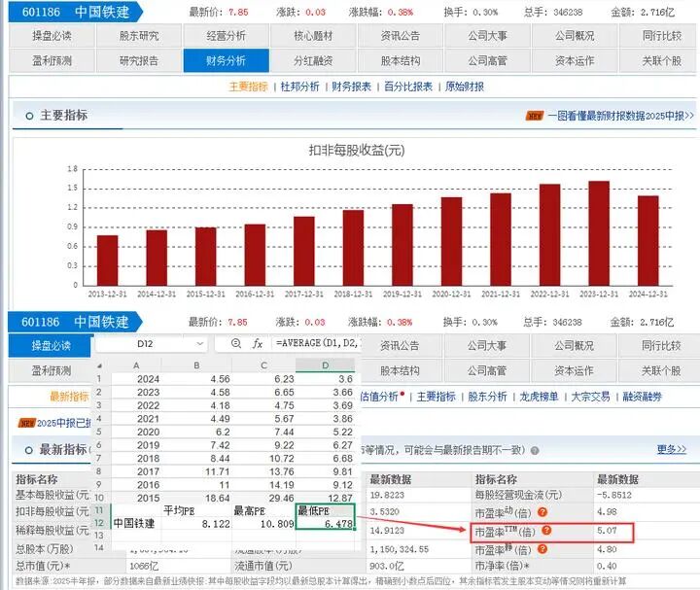Click the 市净率 value 0.40

pos(607,566)
